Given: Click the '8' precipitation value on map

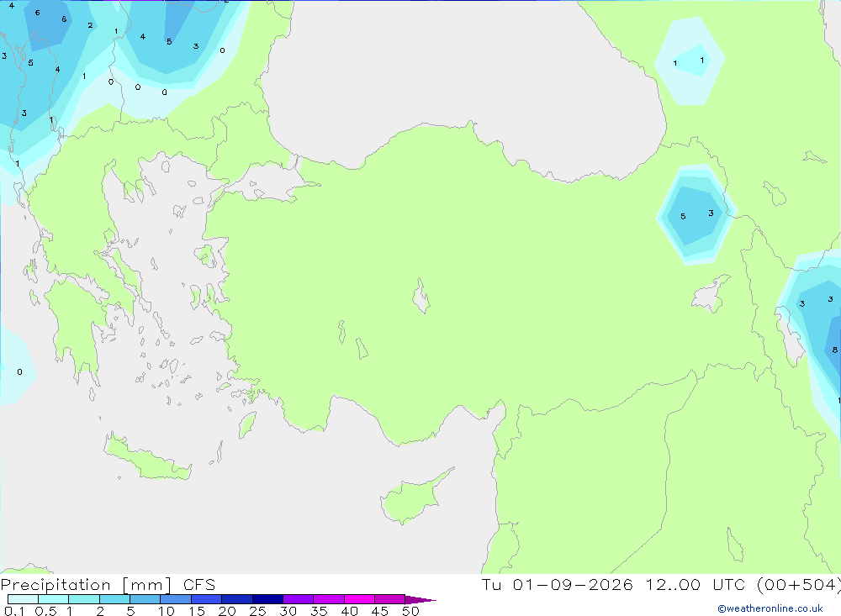Looking at the screenshot, I should 834,350.
